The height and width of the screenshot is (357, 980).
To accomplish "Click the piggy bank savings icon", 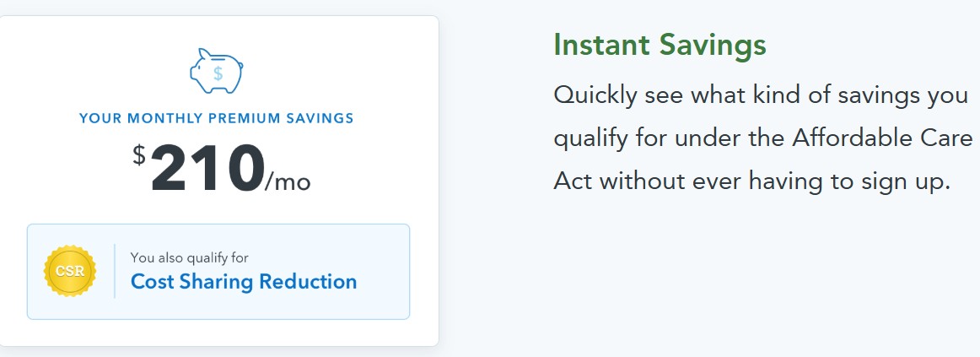I will (216, 72).
